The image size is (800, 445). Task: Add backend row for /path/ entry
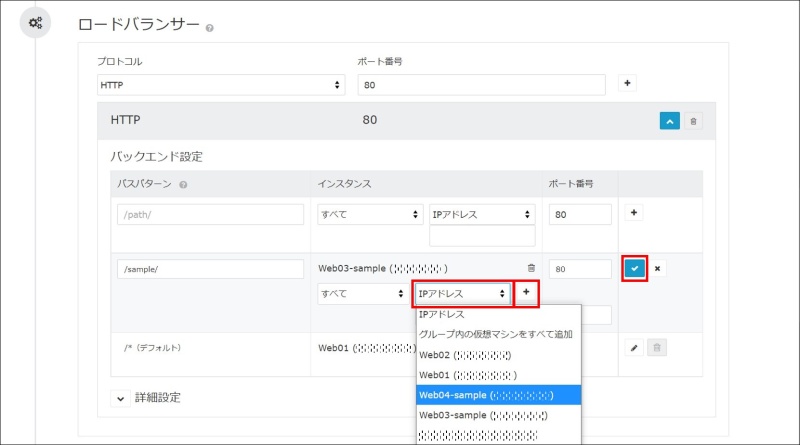point(632,213)
